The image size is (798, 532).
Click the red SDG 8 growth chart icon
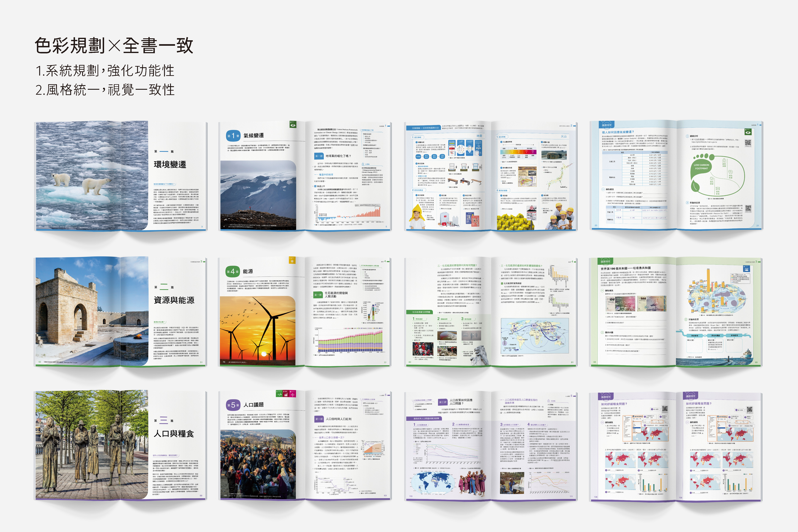pyautogui.click(x=286, y=394)
